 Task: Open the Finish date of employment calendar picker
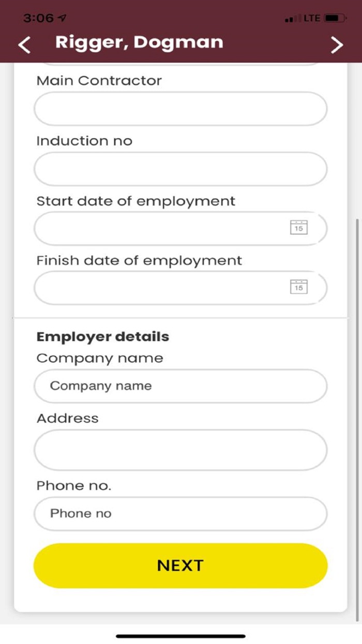point(299,288)
